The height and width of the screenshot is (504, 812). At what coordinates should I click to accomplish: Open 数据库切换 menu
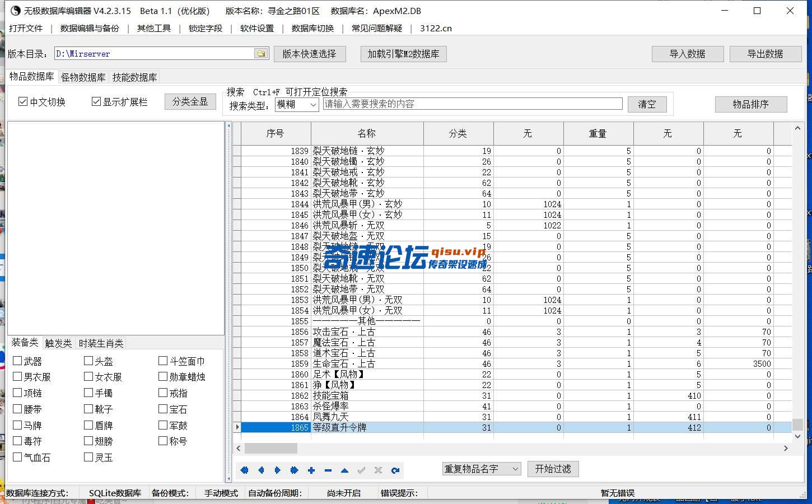tap(312, 28)
